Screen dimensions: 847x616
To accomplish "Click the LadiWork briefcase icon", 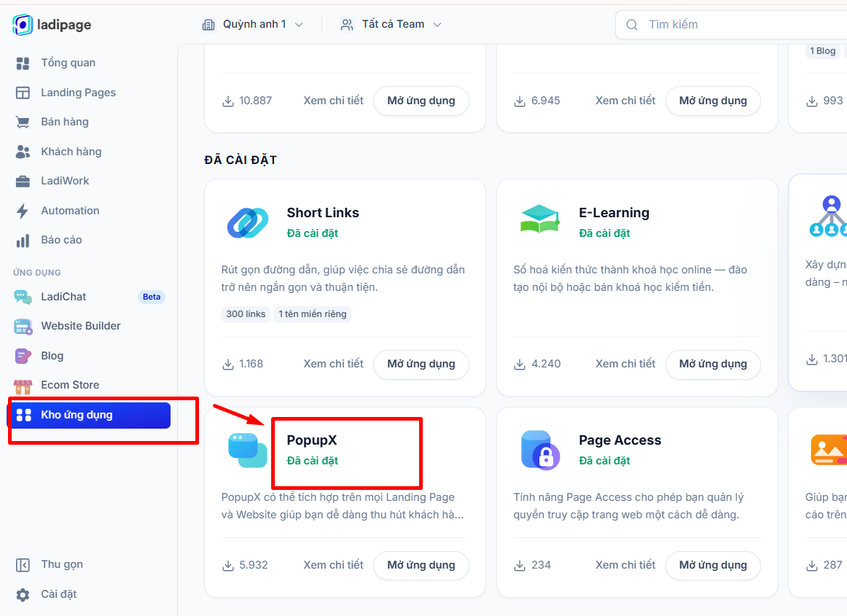I will [x=23, y=181].
